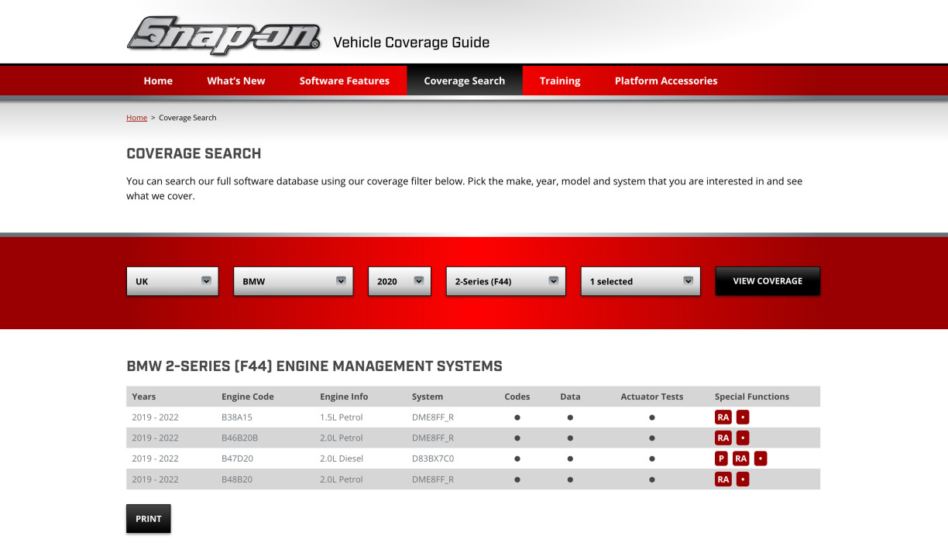Screen dimensions: 948x560
Task: Expand the 2020 year dropdown
Action: (x=400, y=281)
